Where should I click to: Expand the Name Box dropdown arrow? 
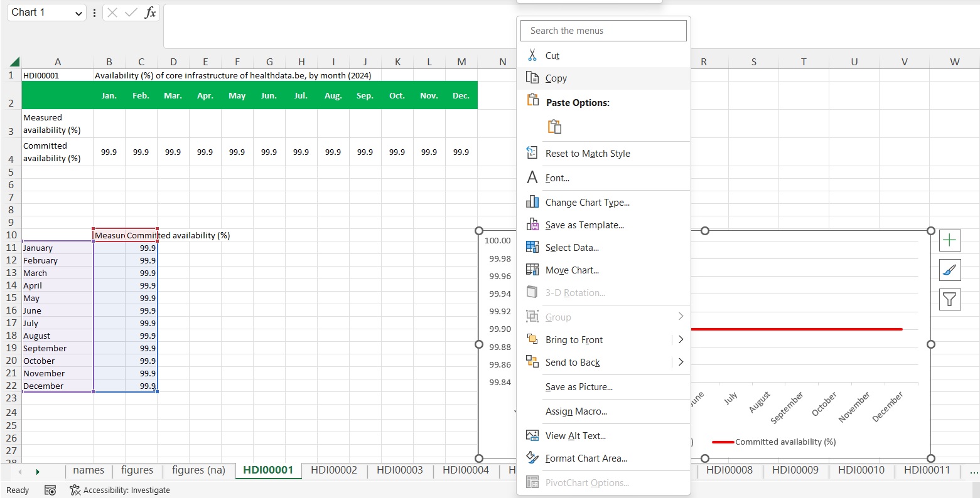point(78,13)
